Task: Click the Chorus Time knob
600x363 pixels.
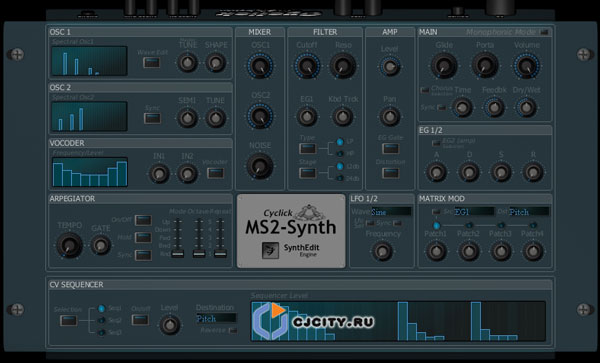Action: 462,107
